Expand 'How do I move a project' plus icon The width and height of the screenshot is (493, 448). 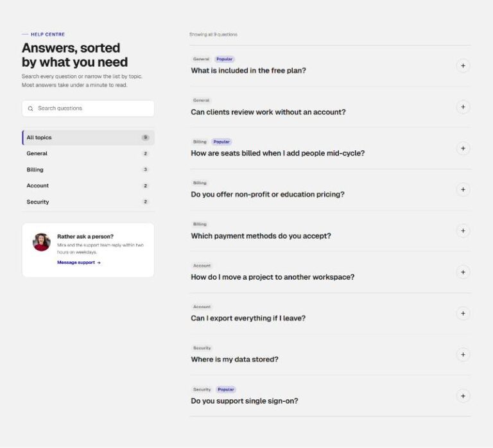tap(463, 272)
